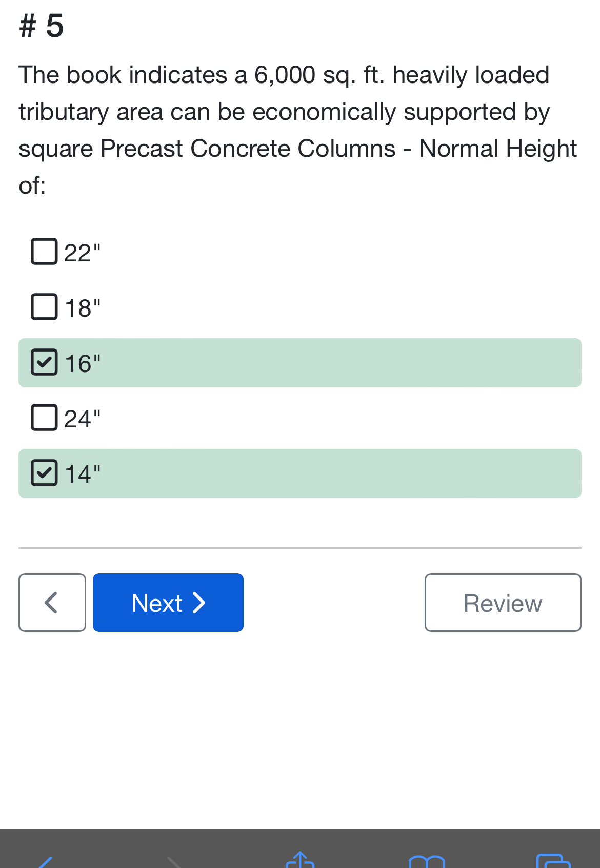600x868 pixels.
Task: Check the 18" answer checkbox
Action: [44, 306]
